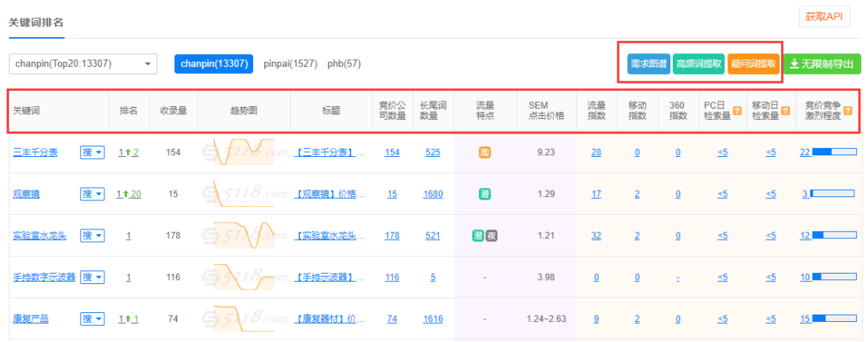This screenshot has width=868, height=342.
Task: Click 长尾词数量 value 1616
Action: [x=433, y=319]
